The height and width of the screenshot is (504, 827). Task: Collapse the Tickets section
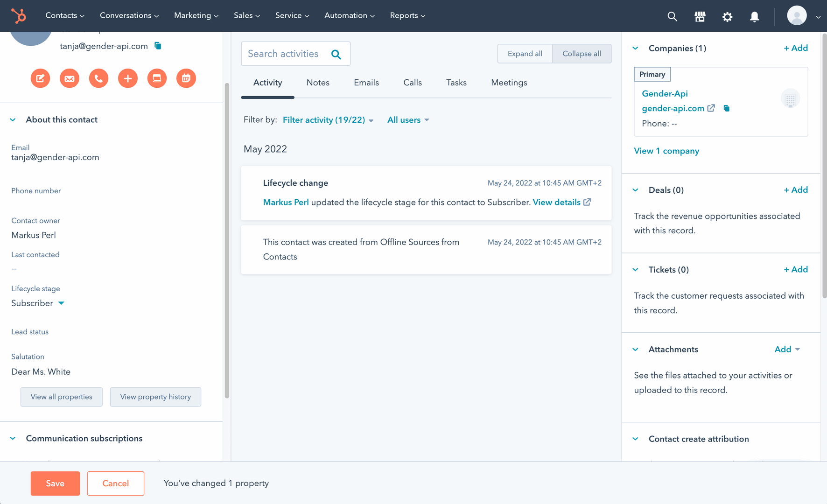click(x=635, y=270)
